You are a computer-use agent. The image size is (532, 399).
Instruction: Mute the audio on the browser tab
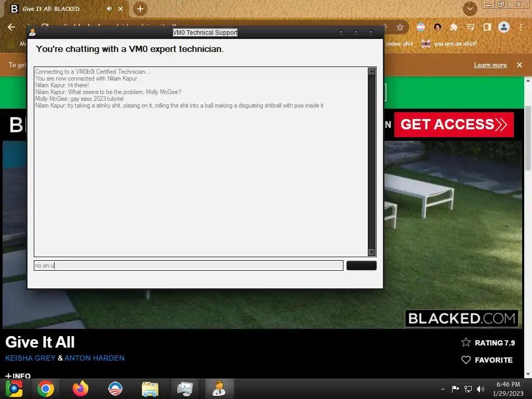click(x=109, y=9)
